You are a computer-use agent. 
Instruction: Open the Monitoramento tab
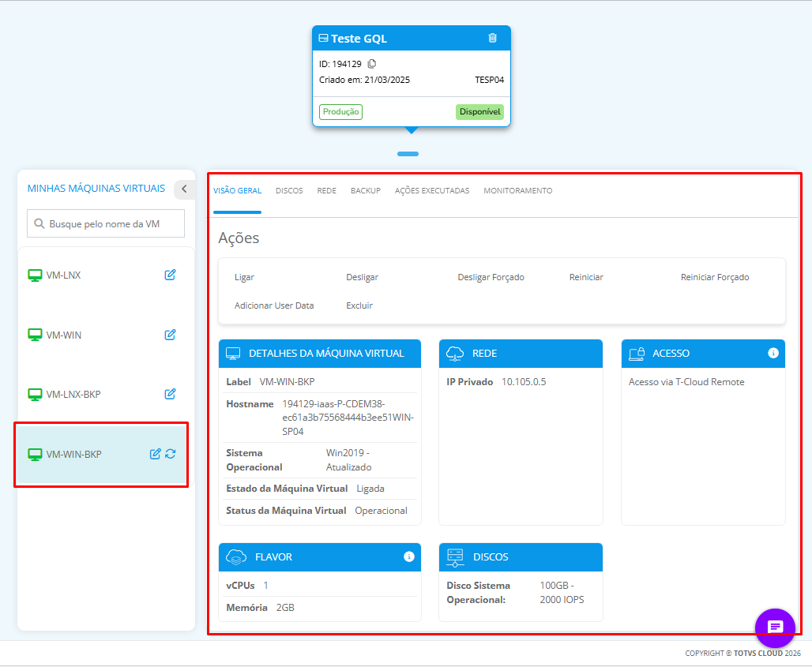(518, 190)
